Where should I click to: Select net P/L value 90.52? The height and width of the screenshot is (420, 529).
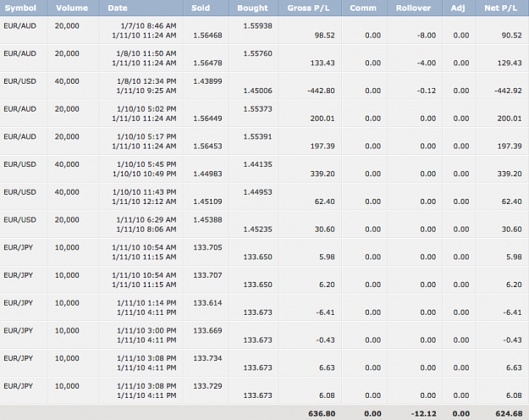pyautogui.click(x=511, y=36)
